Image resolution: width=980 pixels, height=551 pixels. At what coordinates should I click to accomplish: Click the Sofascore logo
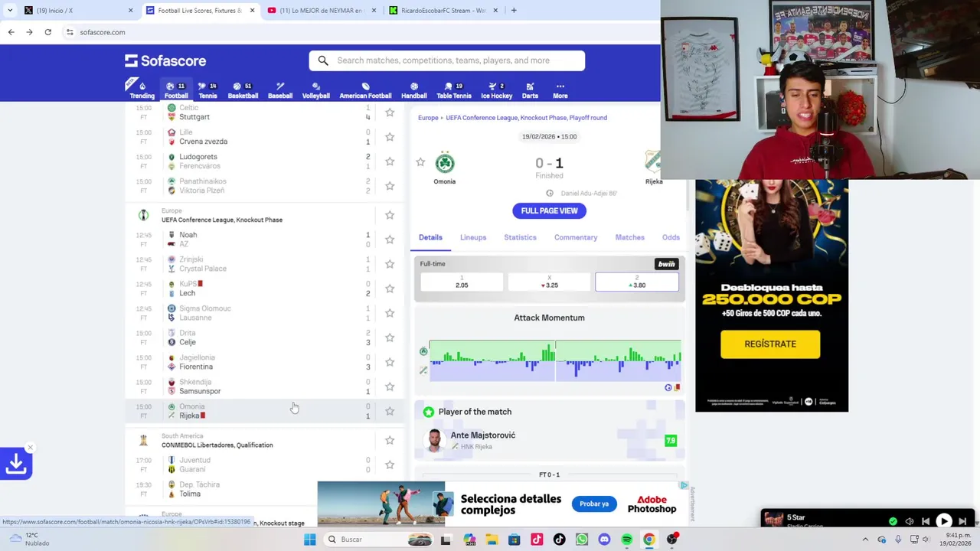165,60
